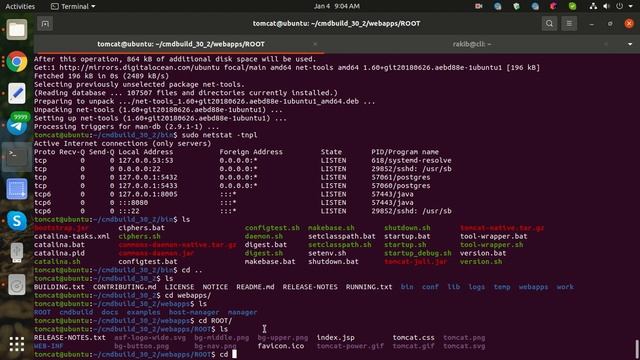
Task: Open the clock showing Jan 4 9:04 AM
Action: point(337,6)
